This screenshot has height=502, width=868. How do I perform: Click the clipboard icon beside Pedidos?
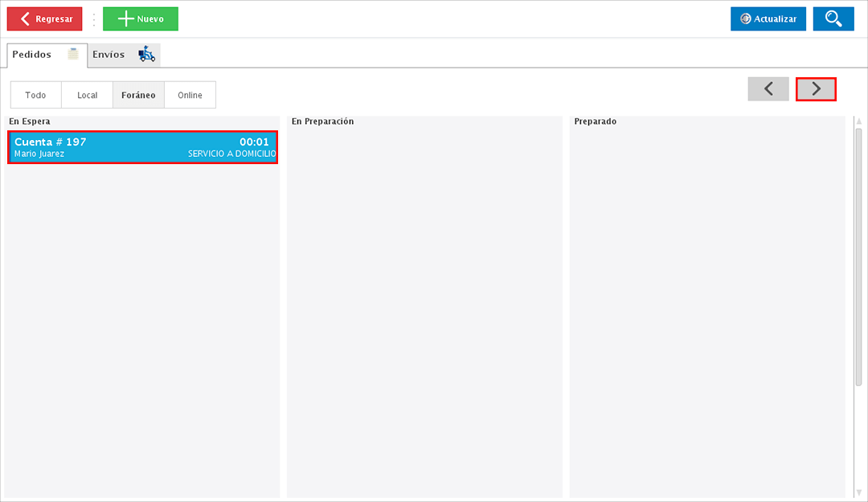click(x=74, y=55)
